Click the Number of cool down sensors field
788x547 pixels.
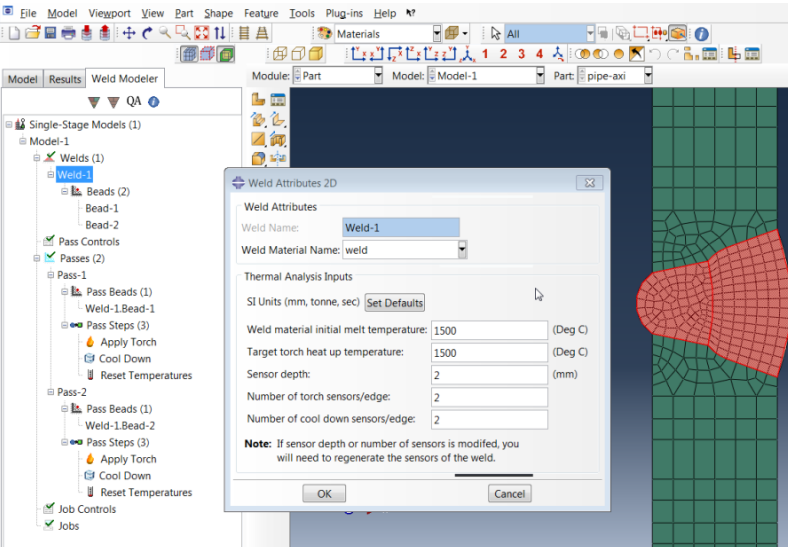pos(489,420)
